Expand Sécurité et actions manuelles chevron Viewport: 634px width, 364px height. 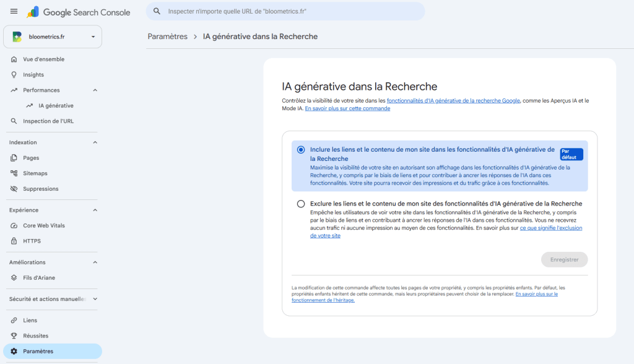coord(95,299)
